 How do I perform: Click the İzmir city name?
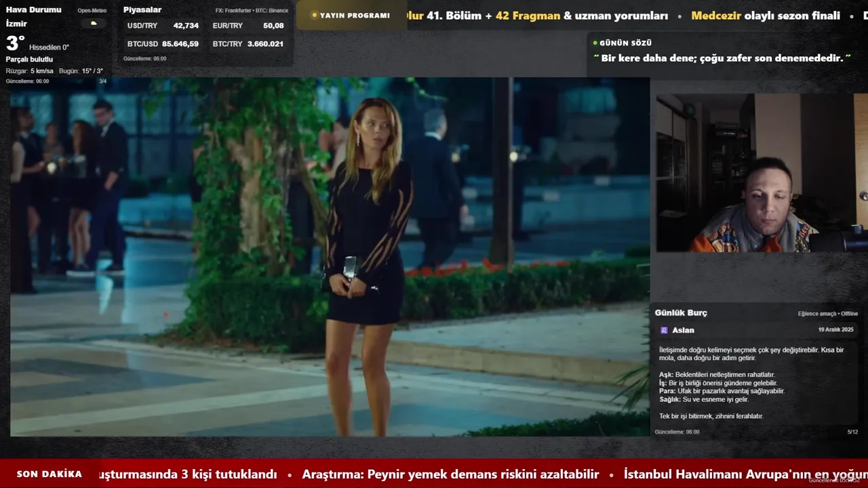pos(16,24)
